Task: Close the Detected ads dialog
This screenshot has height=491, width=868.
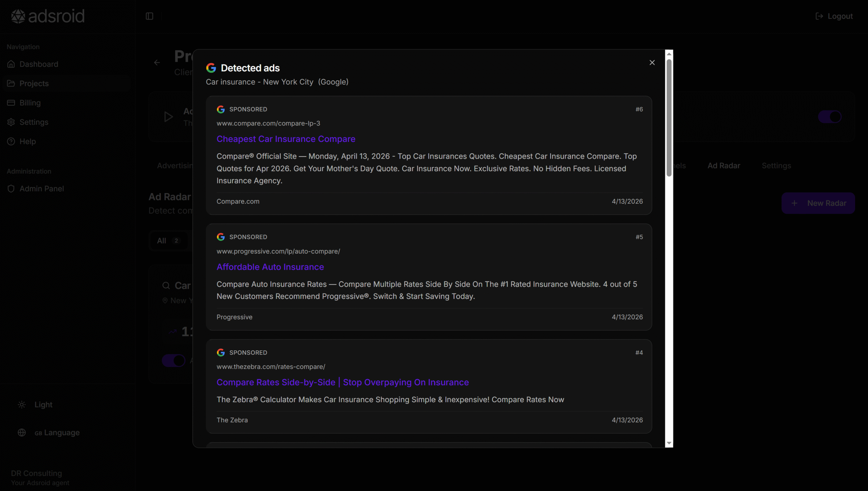Action: (652, 63)
